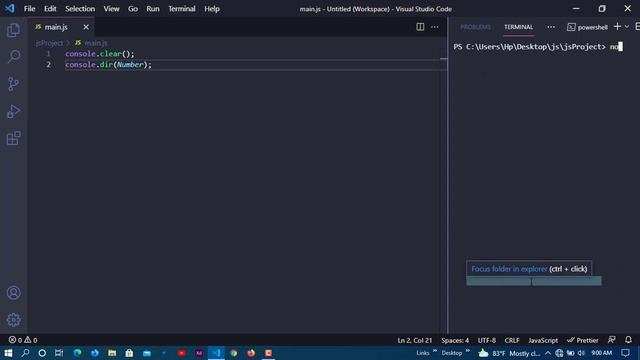Click the feedback icon in status bar

[x=611, y=340]
